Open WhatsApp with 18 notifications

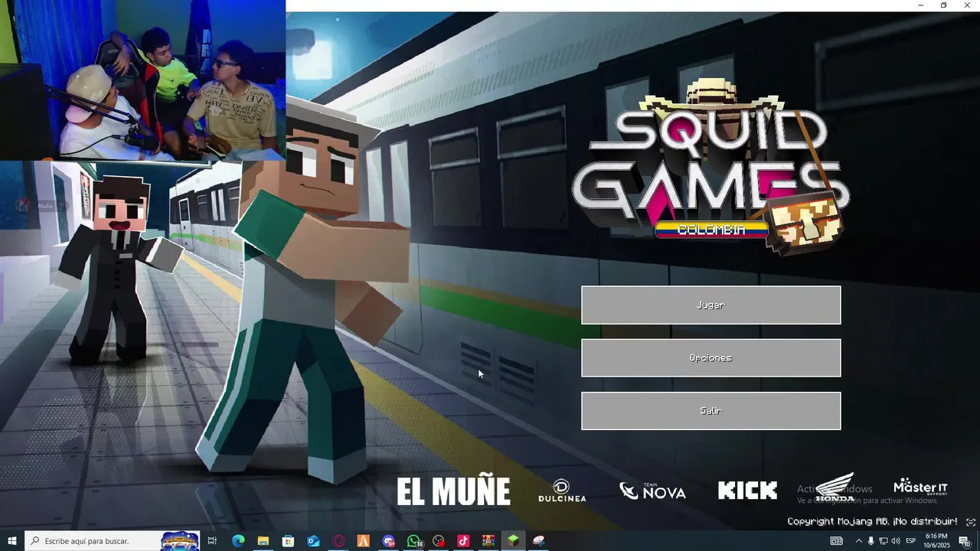(414, 541)
